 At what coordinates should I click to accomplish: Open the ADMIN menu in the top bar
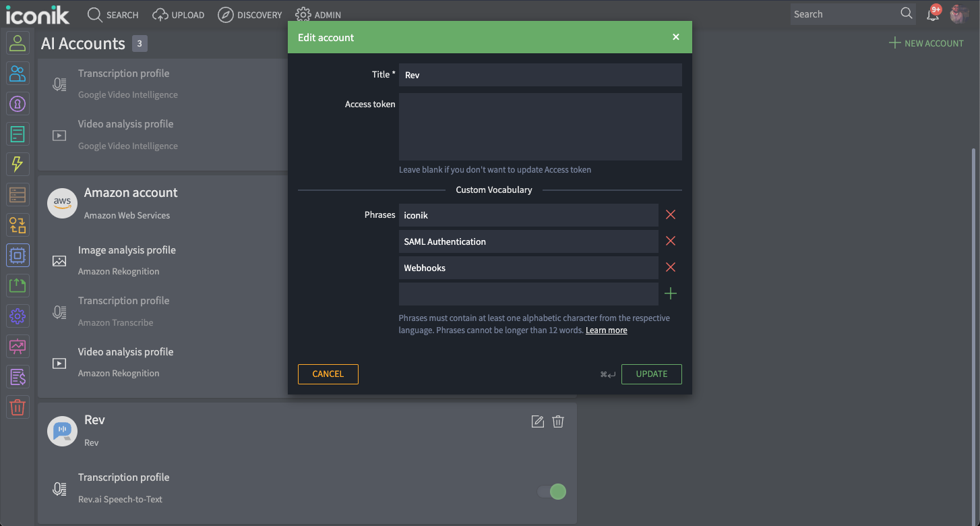317,14
